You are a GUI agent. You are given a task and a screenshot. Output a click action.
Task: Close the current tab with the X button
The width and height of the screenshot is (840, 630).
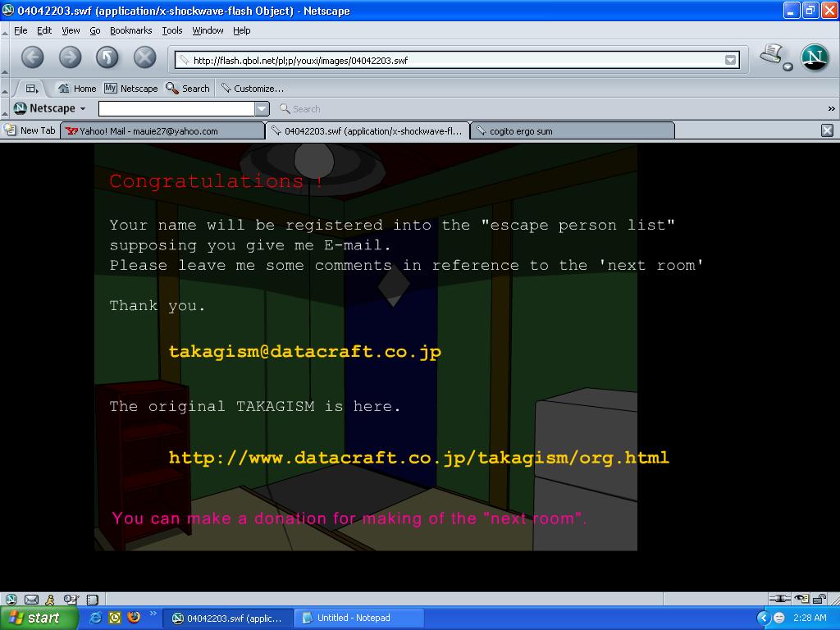827,130
